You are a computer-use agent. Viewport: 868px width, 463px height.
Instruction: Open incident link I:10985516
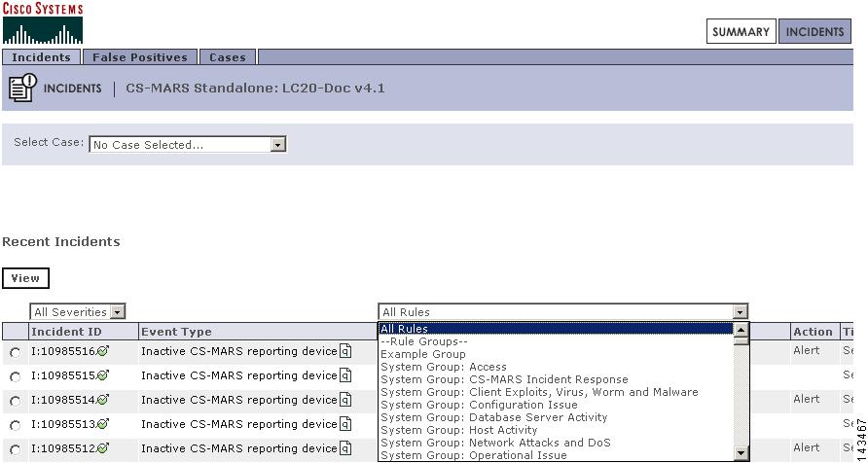pyautogui.click(x=63, y=351)
